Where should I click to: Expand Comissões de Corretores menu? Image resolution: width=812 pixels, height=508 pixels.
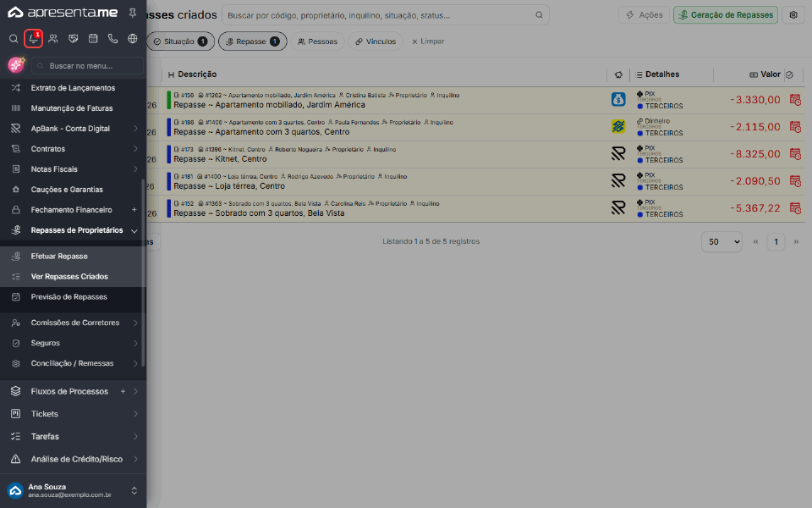(135, 323)
